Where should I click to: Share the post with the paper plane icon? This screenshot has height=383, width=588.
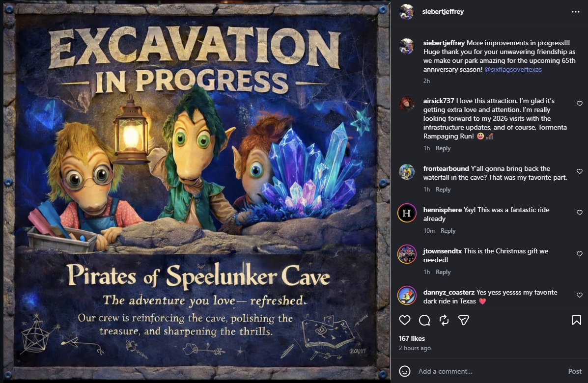coord(464,320)
